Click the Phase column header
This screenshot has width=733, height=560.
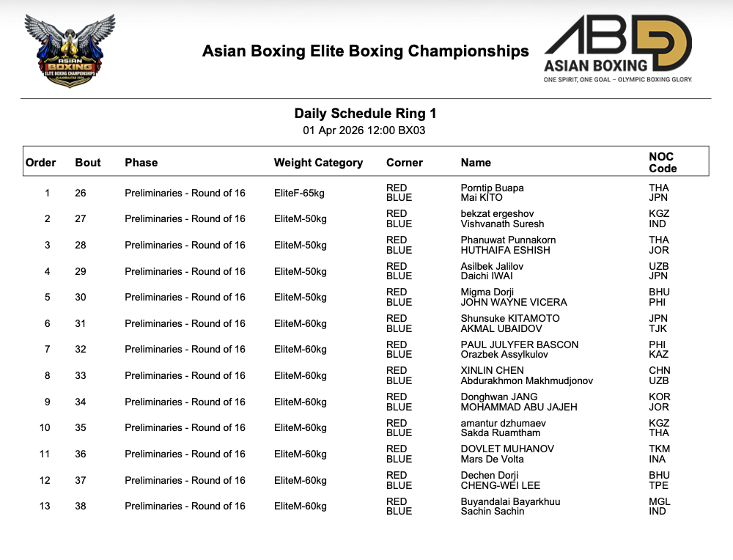tap(141, 163)
